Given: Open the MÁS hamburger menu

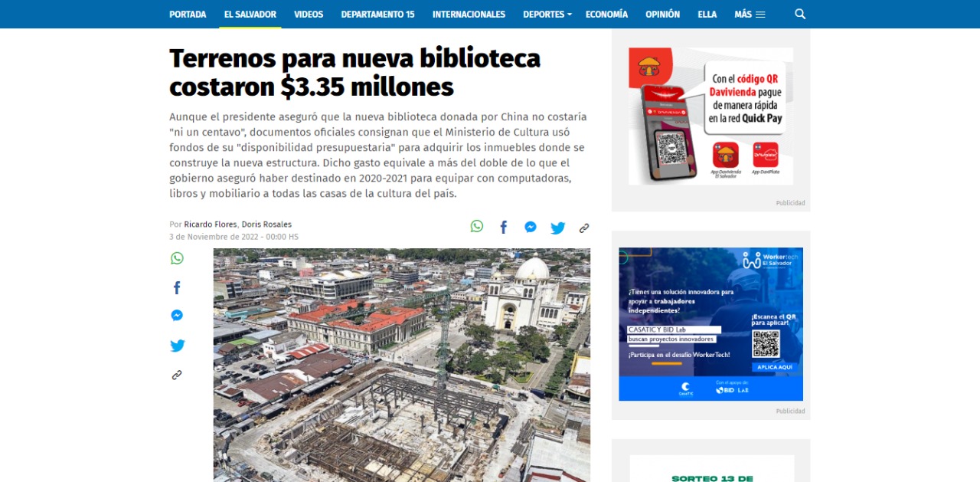Looking at the screenshot, I should pyautogui.click(x=750, y=15).
